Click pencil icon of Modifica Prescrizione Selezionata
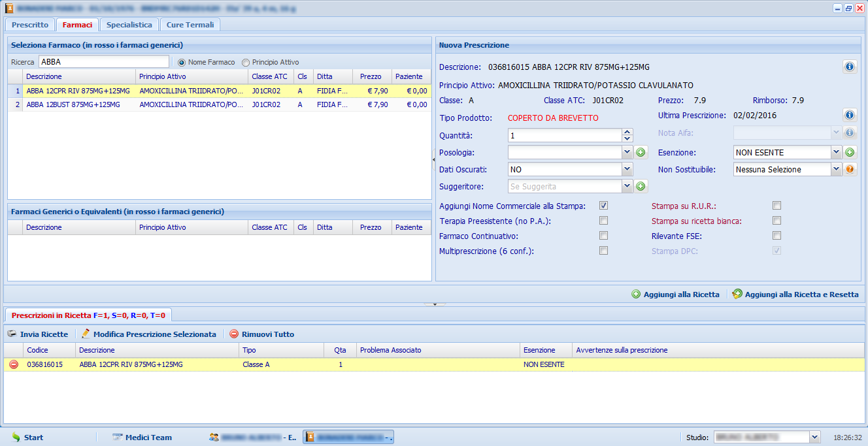 (x=86, y=334)
